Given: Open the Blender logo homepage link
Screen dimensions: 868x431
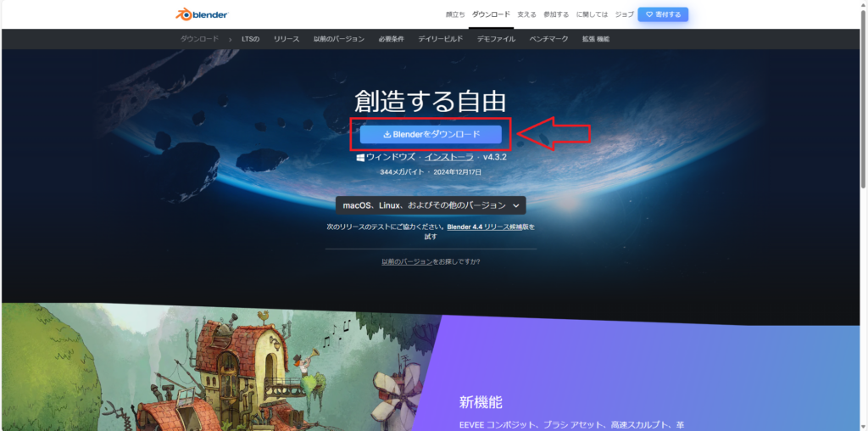Looking at the screenshot, I should (x=202, y=14).
